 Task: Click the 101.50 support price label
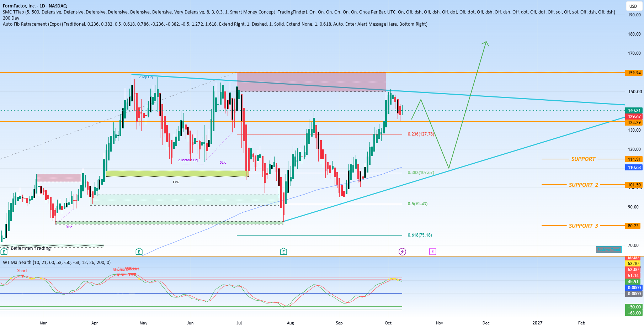pos(634,185)
